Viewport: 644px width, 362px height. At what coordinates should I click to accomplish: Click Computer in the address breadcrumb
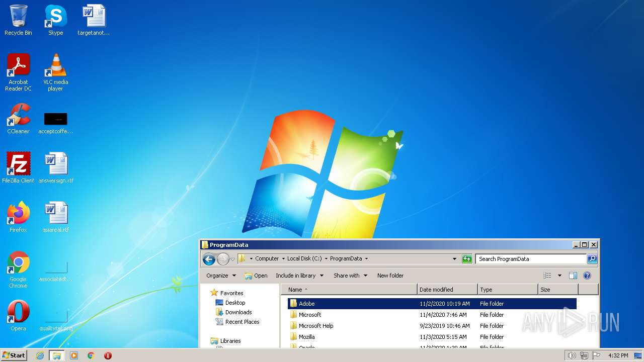point(267,259)
